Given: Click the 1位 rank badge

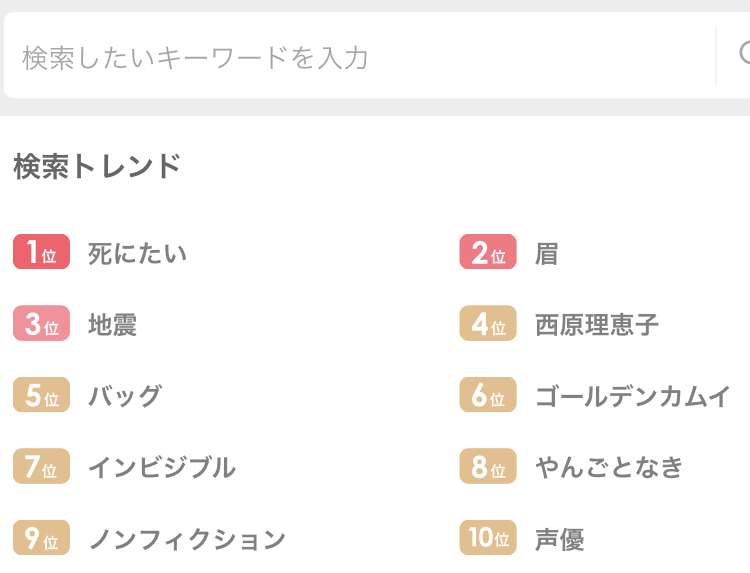Looking at the screenshot, I should [42, 252].
